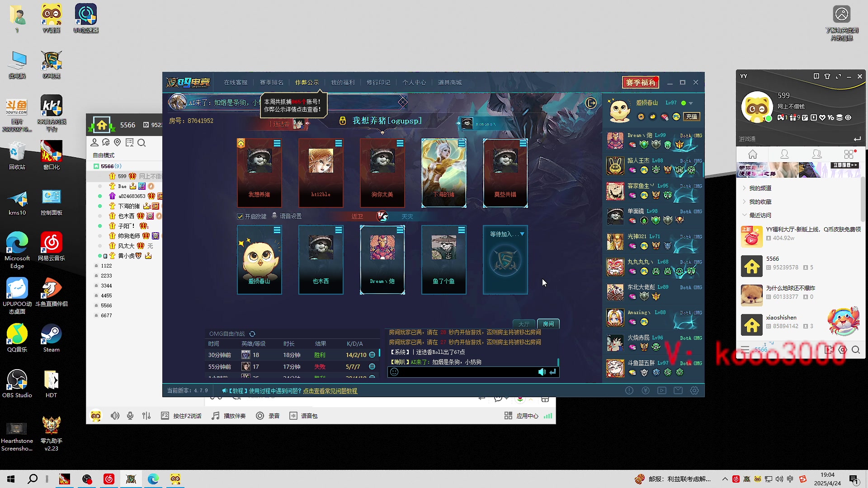Viewport: 868px width, 488px height.
Task: Open Steam desktop shortcut
Action: [51, 338]
